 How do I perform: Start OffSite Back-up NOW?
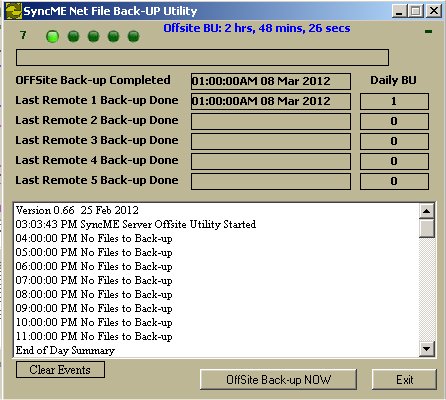pyautogui.click(x=278, y=379)
